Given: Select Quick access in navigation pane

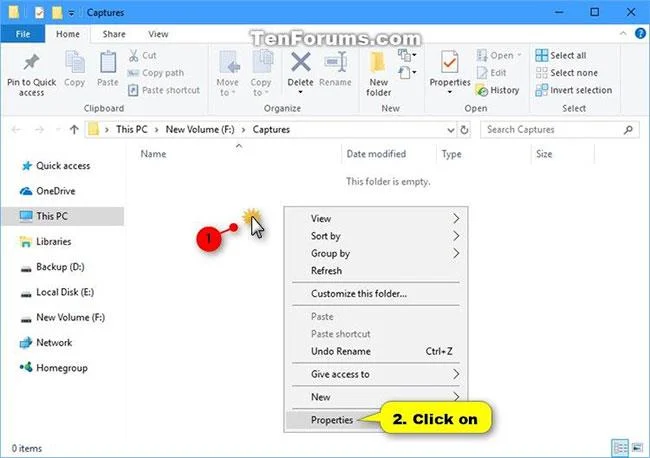Looking at the screenshot, I should click(56, 166).
